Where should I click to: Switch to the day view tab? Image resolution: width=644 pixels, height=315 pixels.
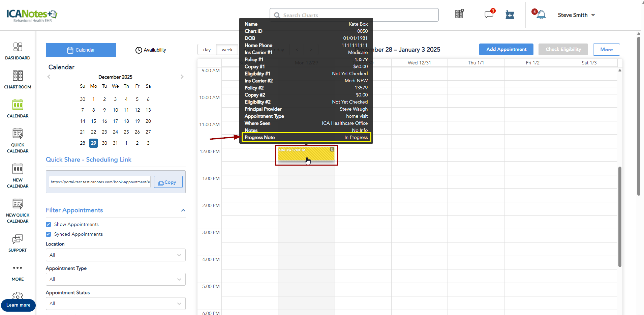click(x=207, y=50)
